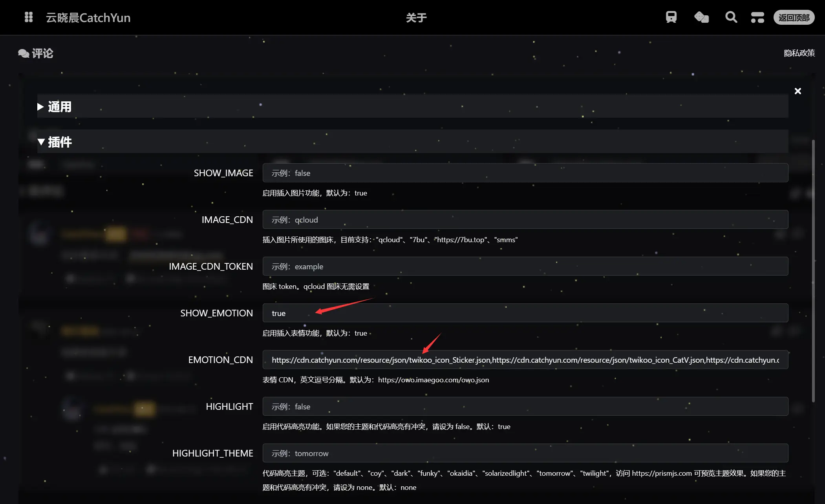
Task: Click the IMAGE_CDN_TOKEN input field
Action: (525, 267)
